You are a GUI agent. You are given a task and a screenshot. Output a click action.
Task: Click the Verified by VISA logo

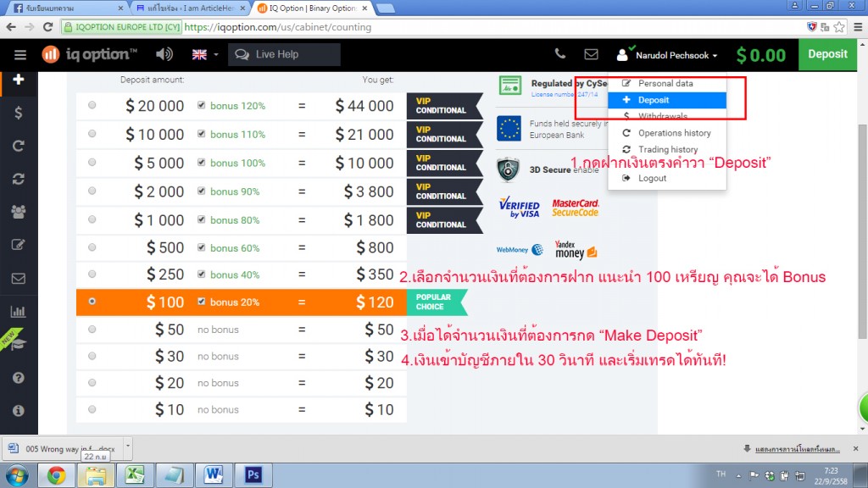(519, 207)
